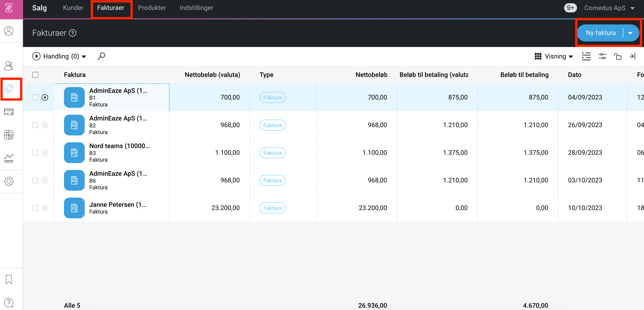The width and height of the screenshot is (644, 310).
Task: Click the pink Z app logo
Action: tap(9, 8)
